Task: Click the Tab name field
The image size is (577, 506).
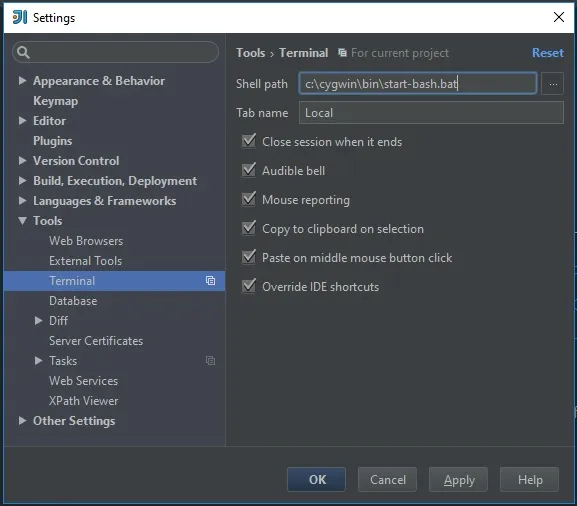Action: tap(431, 113)
